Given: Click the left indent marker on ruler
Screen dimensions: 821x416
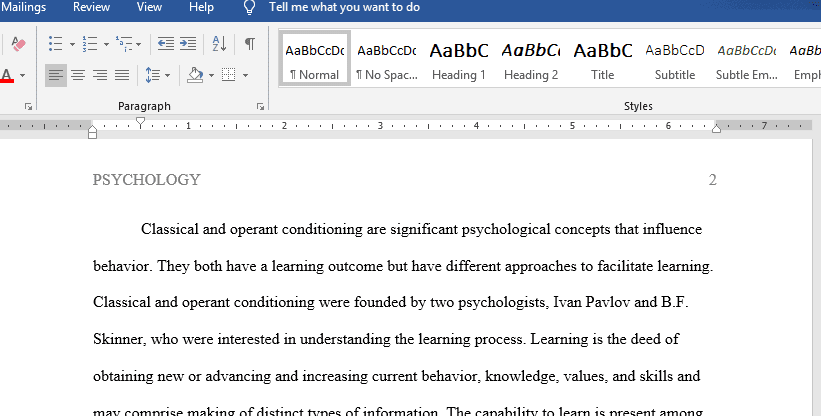Looking at the screenshot, I should (x=92, y=132).
